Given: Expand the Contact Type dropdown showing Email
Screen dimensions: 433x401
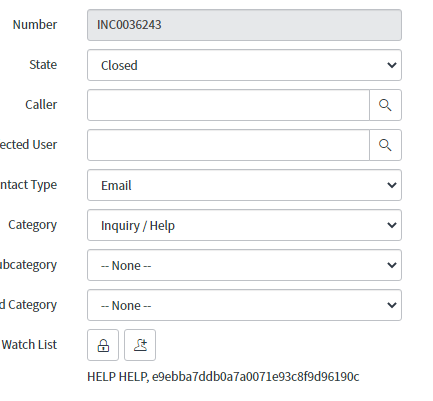Looking at the screenshot, I should (244, 185).
